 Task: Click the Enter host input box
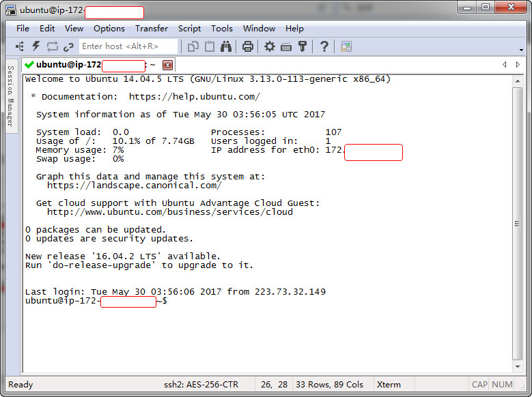point(128,46)
